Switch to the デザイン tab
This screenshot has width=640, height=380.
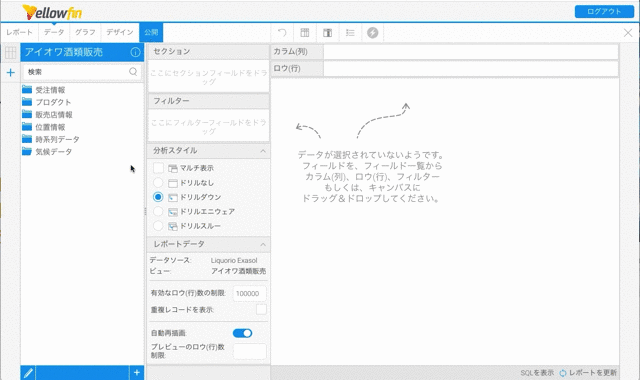point(120,32)
